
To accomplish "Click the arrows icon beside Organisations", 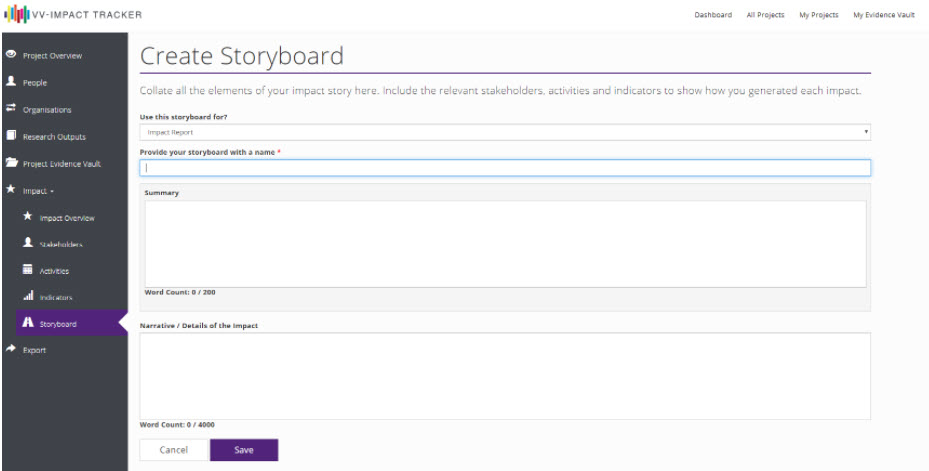I will coord(11,108).
